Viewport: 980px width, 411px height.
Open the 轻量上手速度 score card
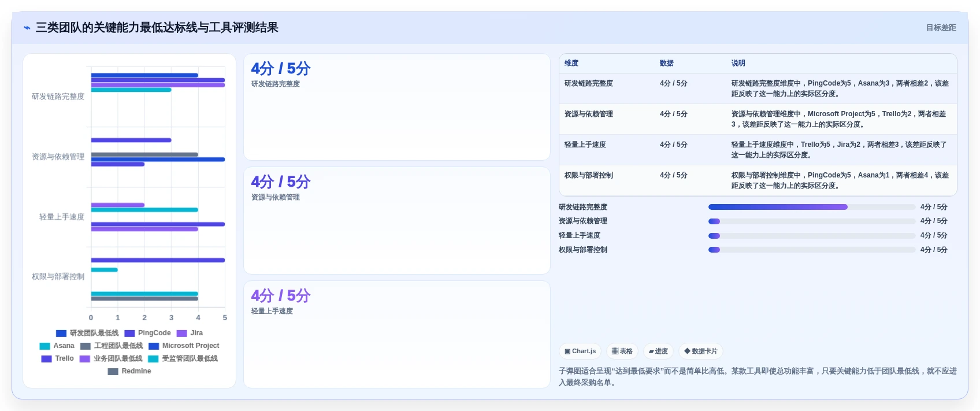pos(397,334)
